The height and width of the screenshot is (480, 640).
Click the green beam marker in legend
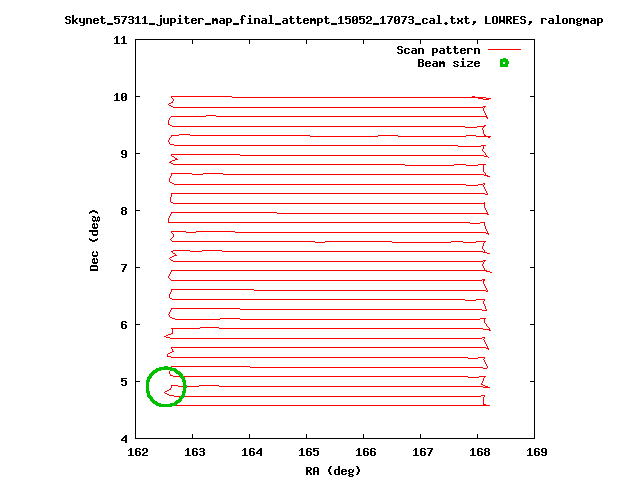(x=504, y=63)
